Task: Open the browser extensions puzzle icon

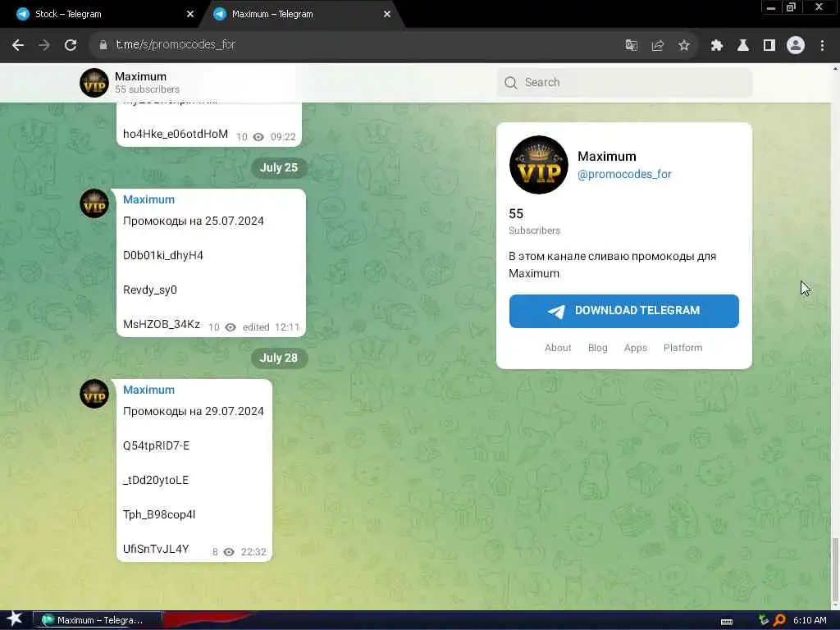Action: pyautogui.click(x=717, y=46)
